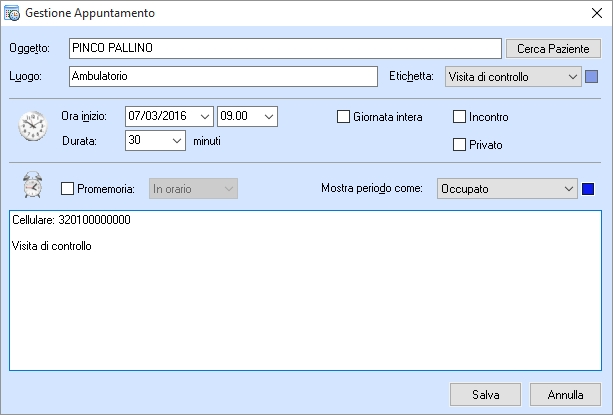
Task: Click the Visita di controllo note line
Action: [x=52, y=246]
